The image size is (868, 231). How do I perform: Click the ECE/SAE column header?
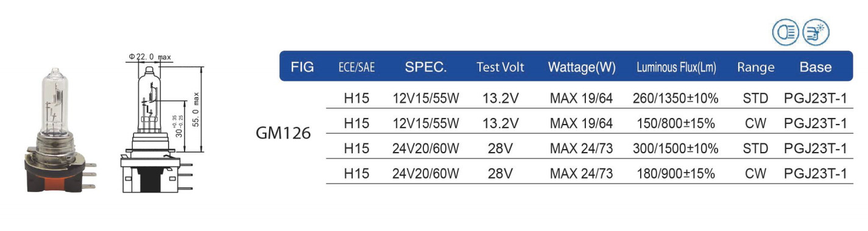[356, 67]
